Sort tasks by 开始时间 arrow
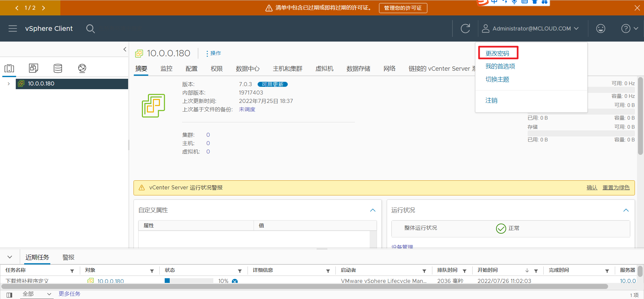Image resolution: width=644 pixels, height=299 pixels. point(527,271)
